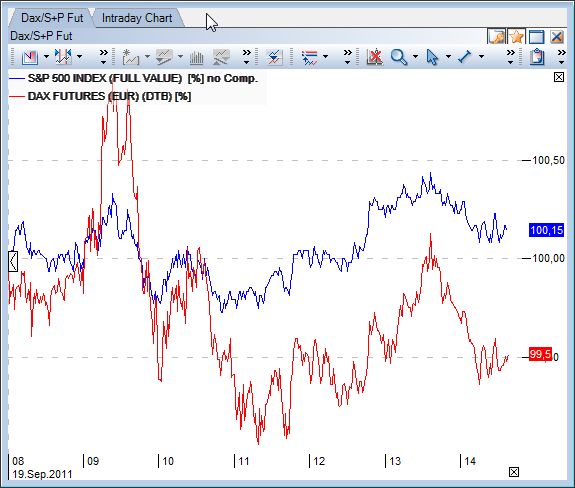The width and height of the screenshot is (575, 488).
Task: Click the X box at bottom right of chart
Action: coord(514,472)
